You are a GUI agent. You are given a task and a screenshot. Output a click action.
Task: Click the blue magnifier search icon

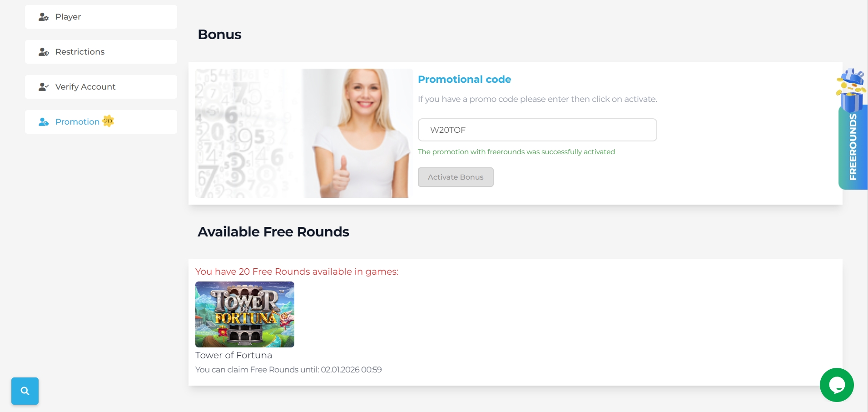pyautogui.click(x=25, y=391)
